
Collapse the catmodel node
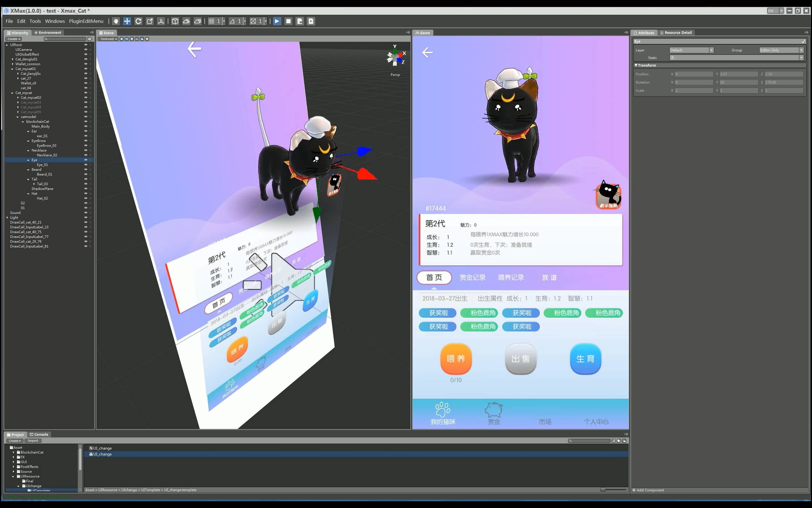tap(17, 117)
